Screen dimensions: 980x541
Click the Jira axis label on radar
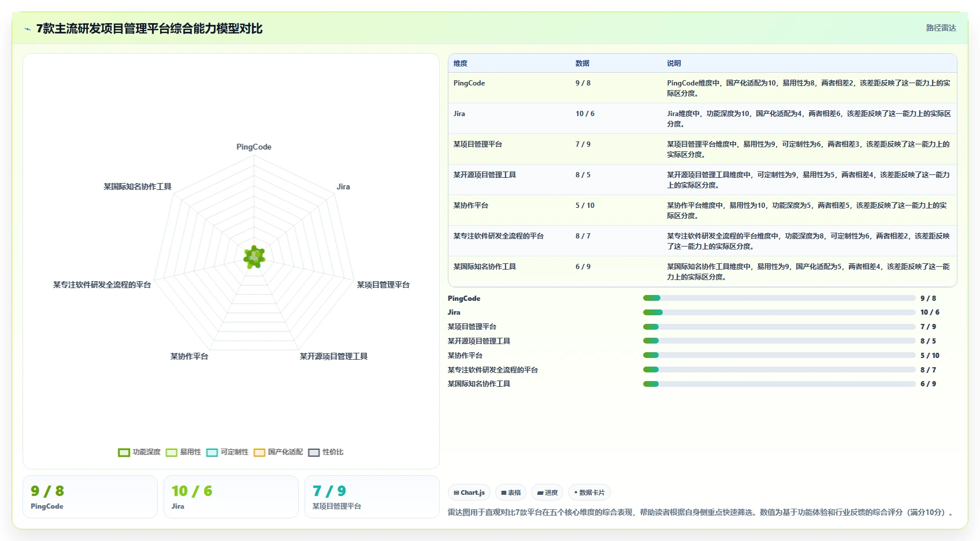(x=343, y=186)
